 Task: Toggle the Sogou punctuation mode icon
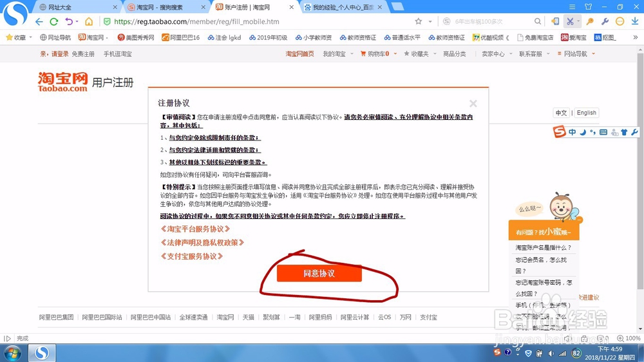coord(592,132)
